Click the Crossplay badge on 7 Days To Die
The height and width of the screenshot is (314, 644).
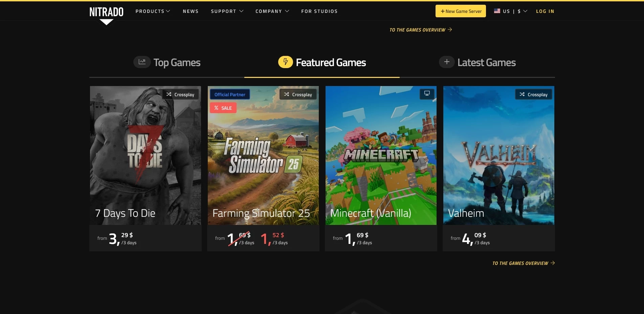click(x=180, y=95)
